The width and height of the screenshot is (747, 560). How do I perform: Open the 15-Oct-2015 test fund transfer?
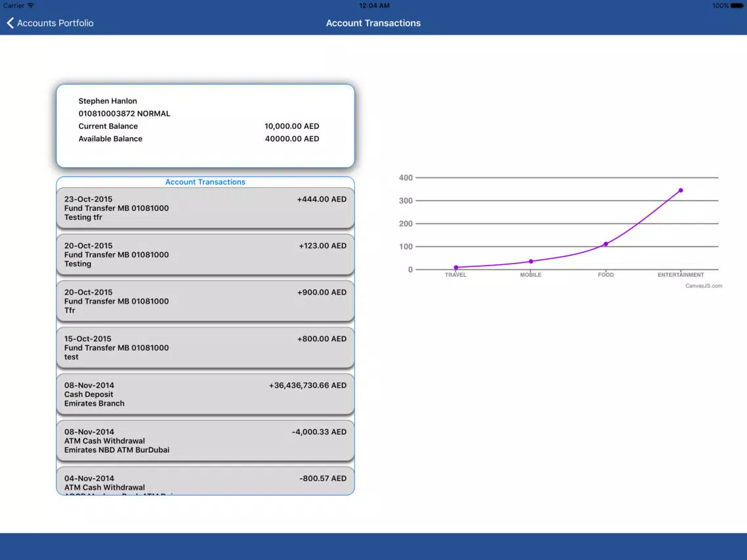205,348
